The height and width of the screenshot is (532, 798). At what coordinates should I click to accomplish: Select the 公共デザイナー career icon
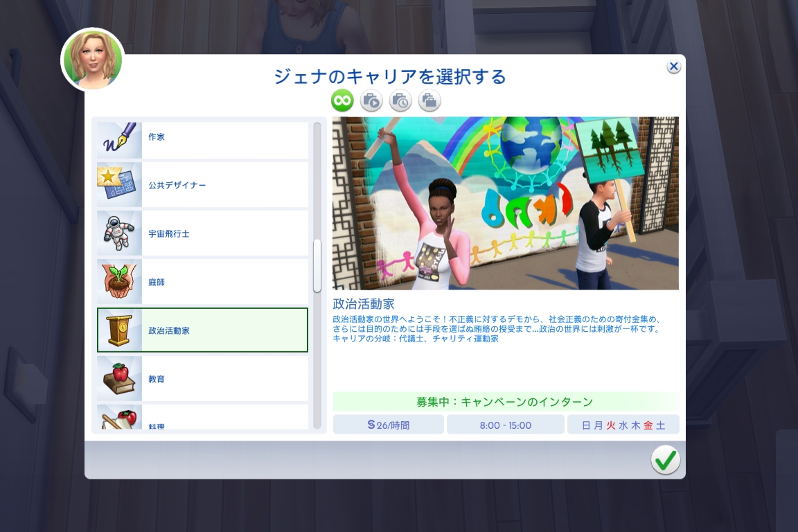coord(119,184)
